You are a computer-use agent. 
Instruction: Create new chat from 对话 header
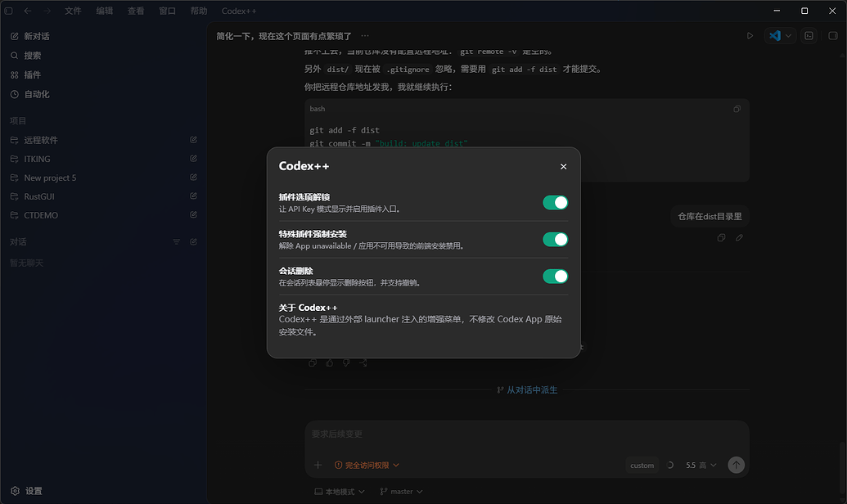coord(193,241)
